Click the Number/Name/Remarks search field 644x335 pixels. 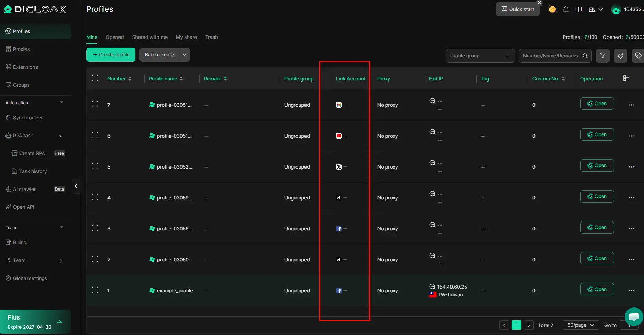pyautogui.click(x=550, y=56)
